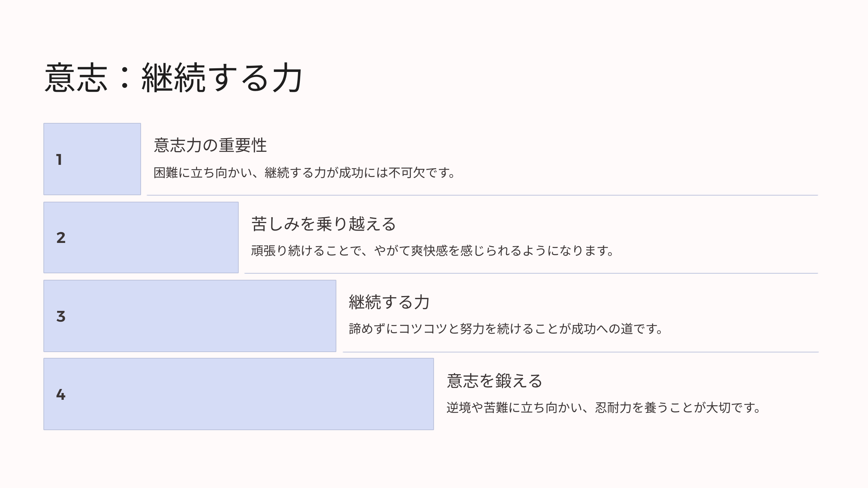Click the description starting with 諦めずにコツコツ
Viewport: 868px width, 488px height.
(x=506, y=329)
